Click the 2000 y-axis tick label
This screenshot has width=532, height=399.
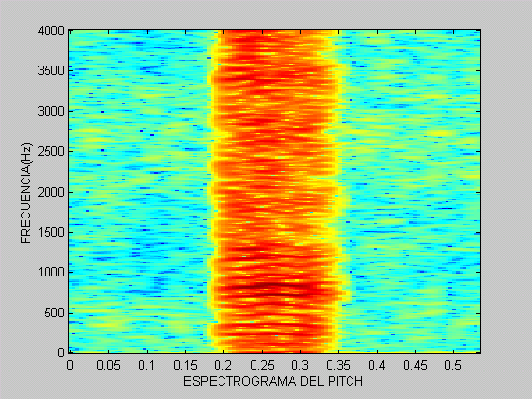51,192
